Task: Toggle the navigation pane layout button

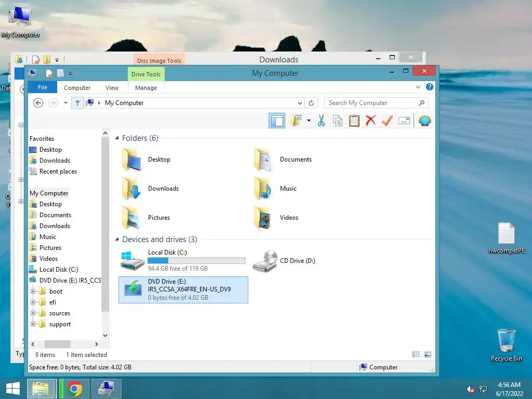Action: tap(277, 121)
